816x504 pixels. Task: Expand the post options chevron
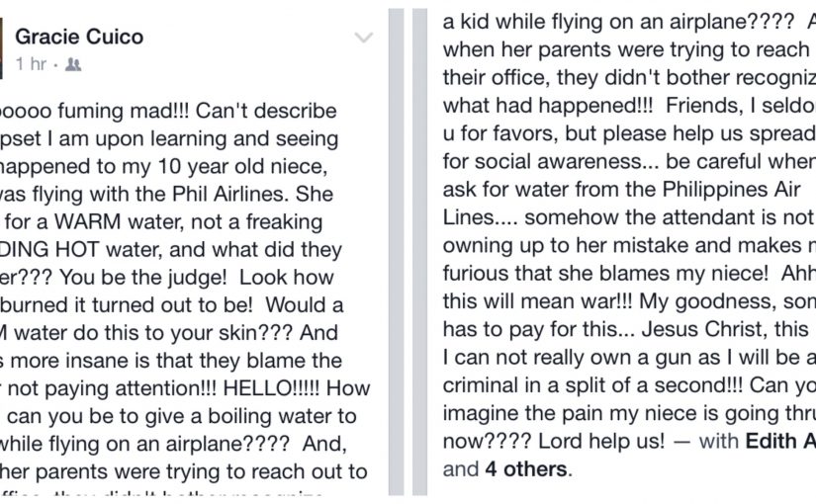[x=363, y=38]
